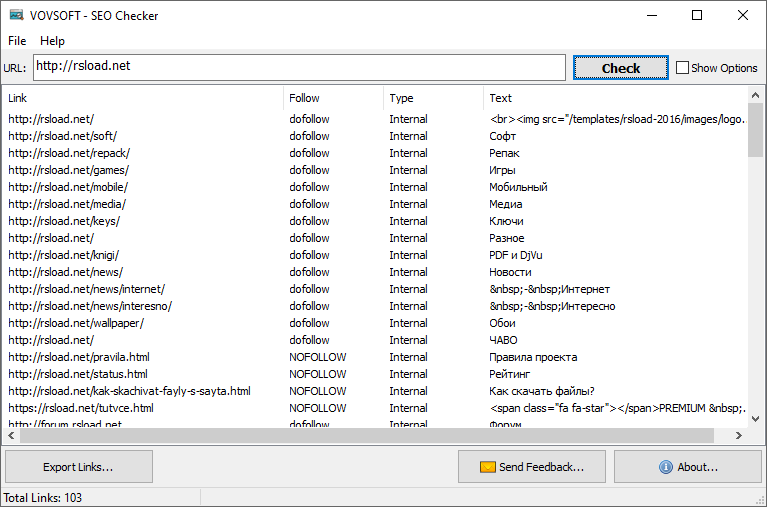Click the envelope icon on Send Feedback
Screen dimensions: 767x507
pos(487,467)
